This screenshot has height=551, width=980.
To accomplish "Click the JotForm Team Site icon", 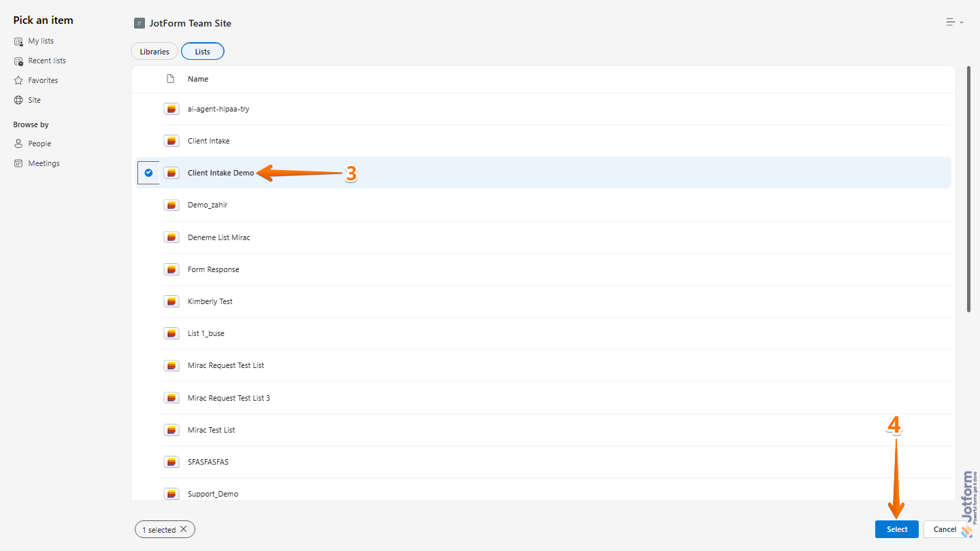I will (x=140, y=23).
